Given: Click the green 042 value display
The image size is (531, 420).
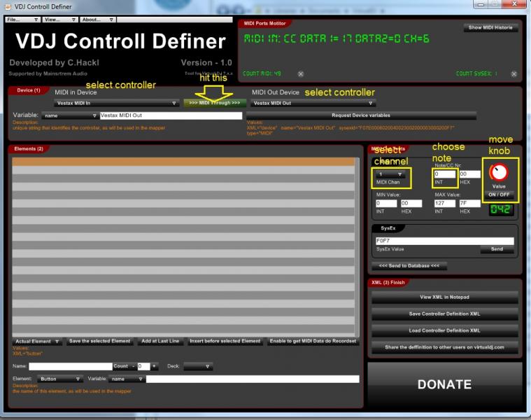Looking at the screenshot, I should click(501, 209).
